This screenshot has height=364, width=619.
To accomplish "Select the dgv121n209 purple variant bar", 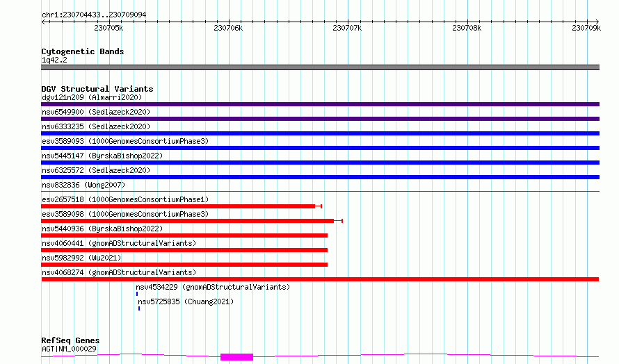I will click(x=320, y=104).
